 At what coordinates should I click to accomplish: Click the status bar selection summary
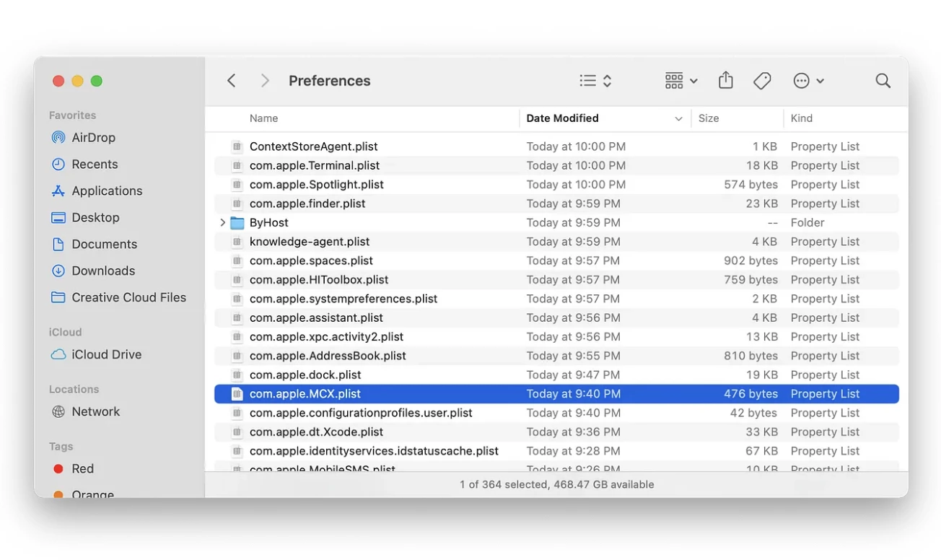point(556,485)
